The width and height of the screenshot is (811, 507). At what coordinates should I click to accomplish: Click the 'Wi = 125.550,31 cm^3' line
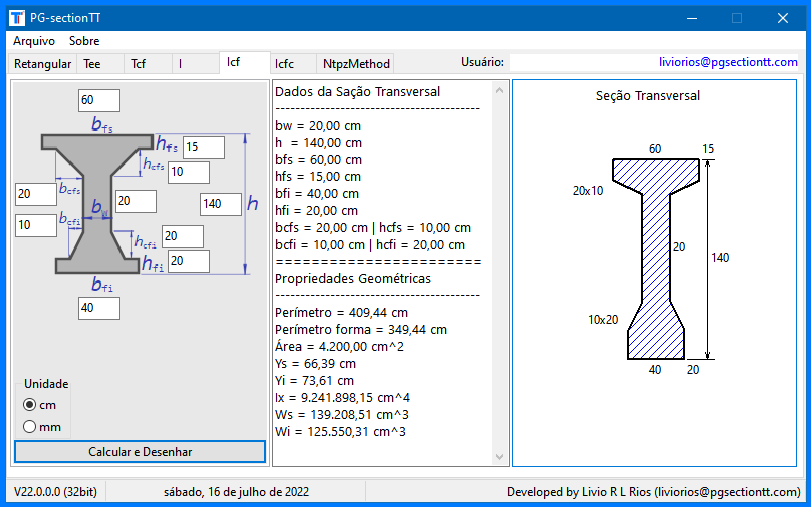click(x=340, y=432)
